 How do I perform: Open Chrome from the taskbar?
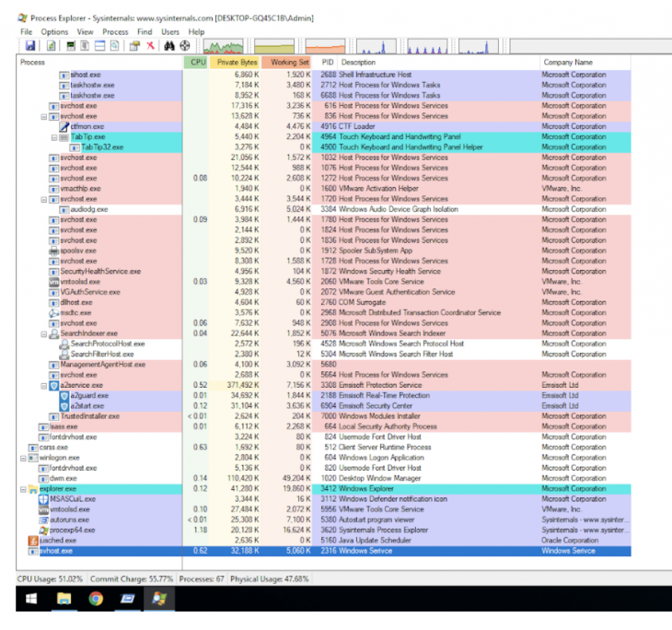coord(96,599)
